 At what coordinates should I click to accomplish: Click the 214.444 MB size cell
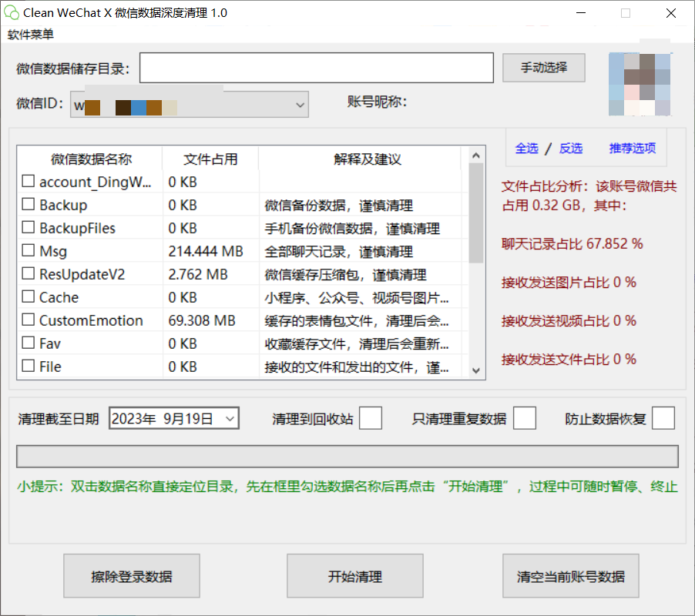pyautogui.click(x=206, y=251)
